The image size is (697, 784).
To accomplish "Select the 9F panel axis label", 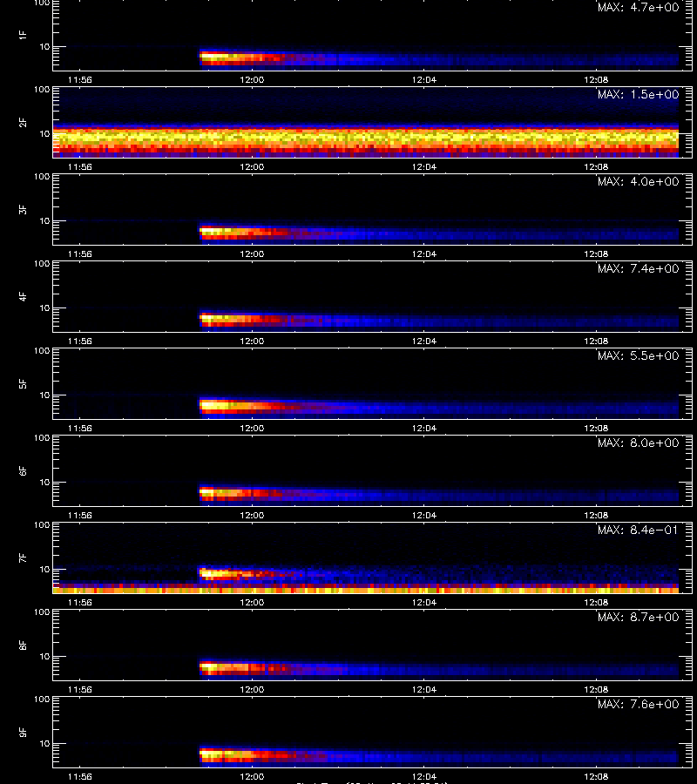I will point(23,732).
